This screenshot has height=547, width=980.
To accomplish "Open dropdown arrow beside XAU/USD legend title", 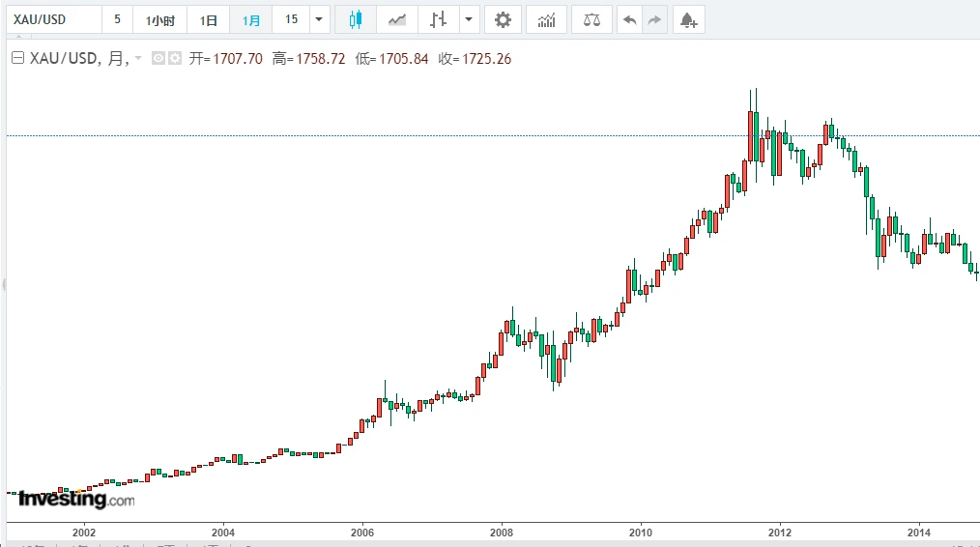I will [x=138, y=59].
